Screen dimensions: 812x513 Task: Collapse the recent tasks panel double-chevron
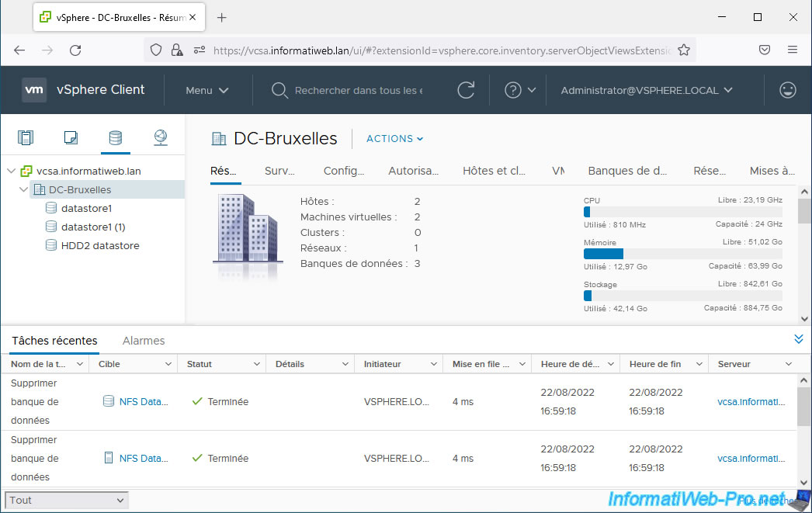pos(798,339)
